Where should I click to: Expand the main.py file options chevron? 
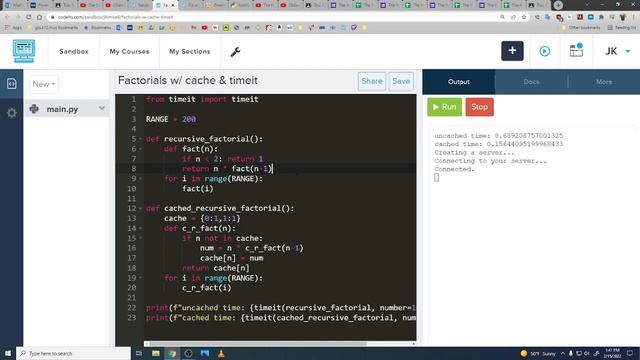pos(102,108)
